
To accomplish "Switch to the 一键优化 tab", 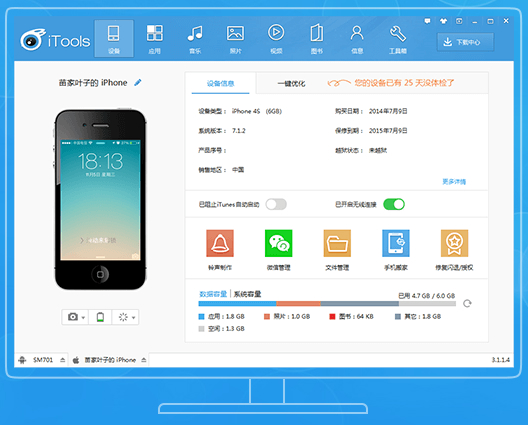I will click(x=291, y=83).
